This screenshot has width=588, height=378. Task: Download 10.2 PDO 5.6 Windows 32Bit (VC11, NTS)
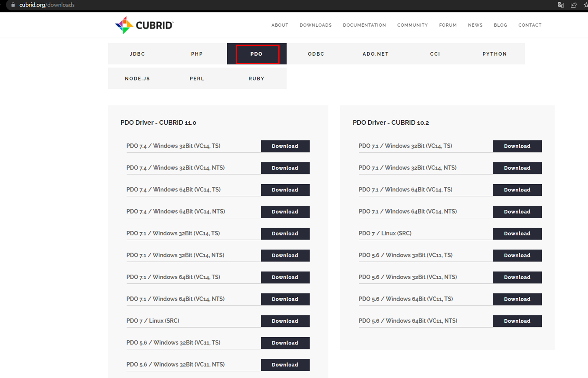click(517, 277)
